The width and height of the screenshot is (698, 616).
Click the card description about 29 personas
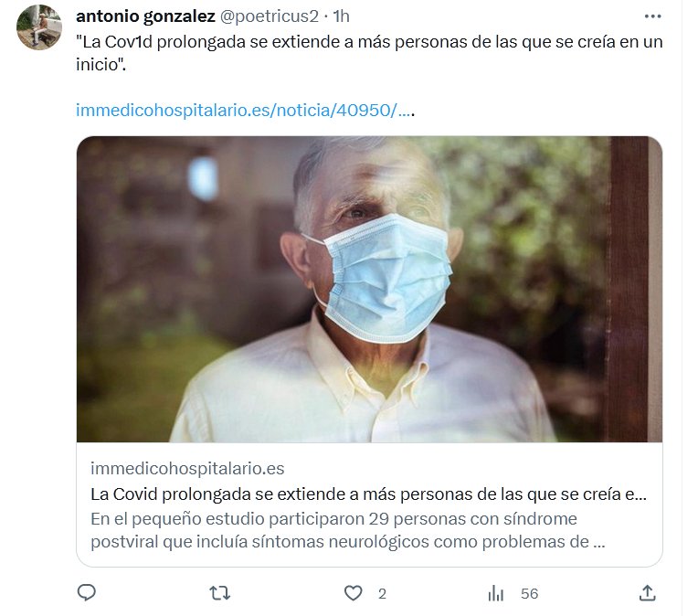348,530
